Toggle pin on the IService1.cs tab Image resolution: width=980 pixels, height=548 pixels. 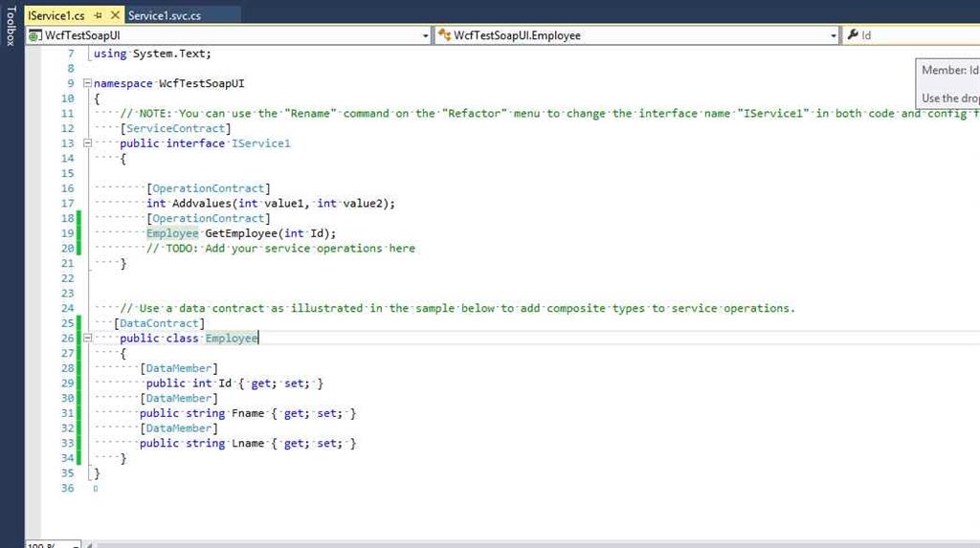pos(99,15)
